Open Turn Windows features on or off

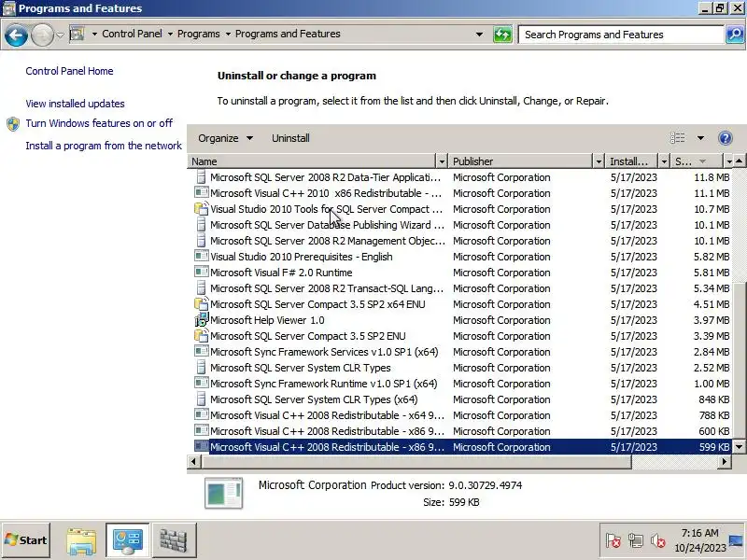[99, 123]
